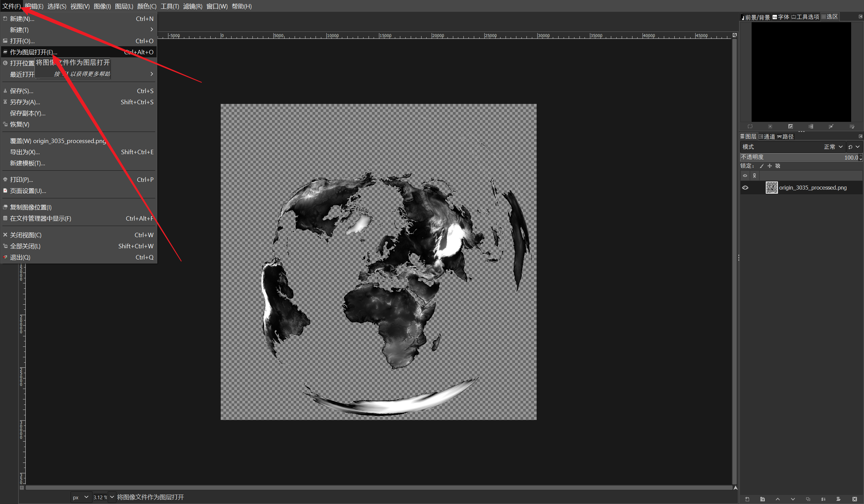Toggle lock pixels brush icon
Screen dimensions: 864x504
tap(761, 166)
